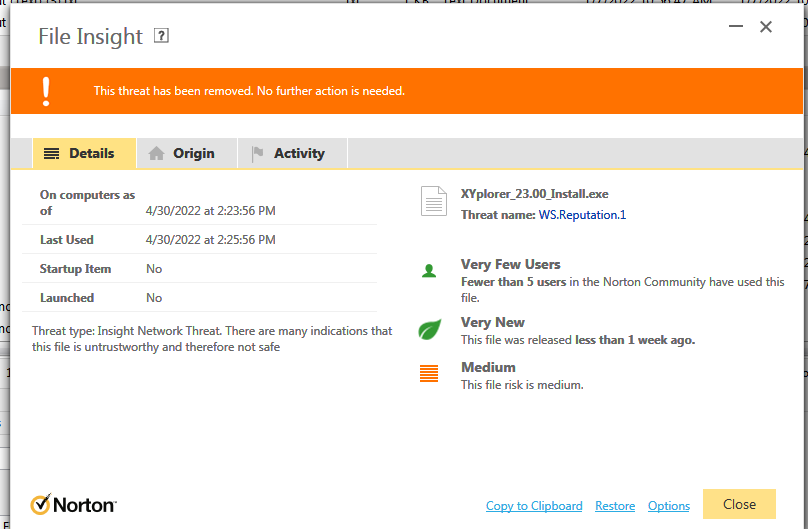The image size is (808, 529).
Task: Click the orange warning exclamation icon
Action: (46, 91)
